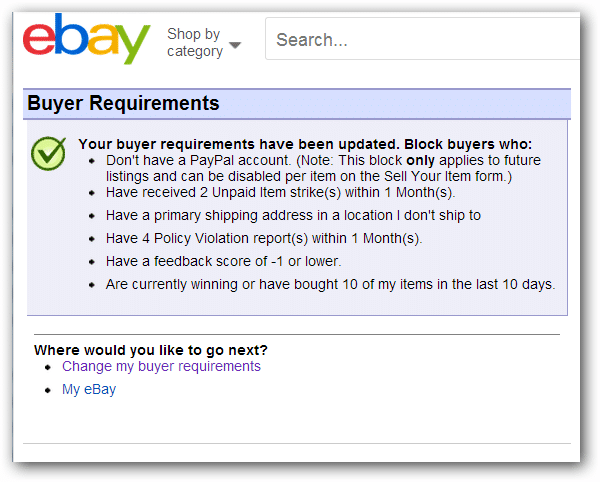The width and height of the screenshot is (600, 482).
Task: Go to the My eBay link
Action: pos(89,389)
